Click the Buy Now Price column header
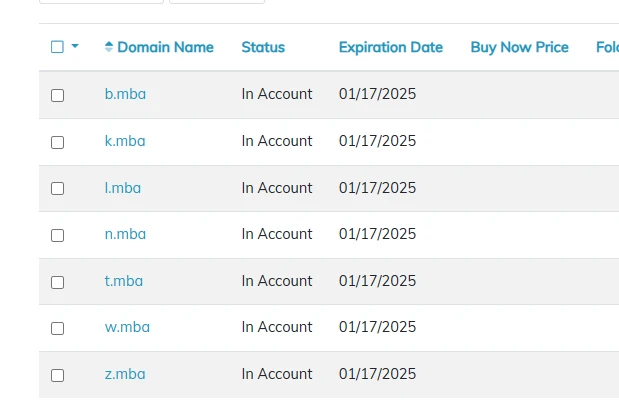 point(519,47)
